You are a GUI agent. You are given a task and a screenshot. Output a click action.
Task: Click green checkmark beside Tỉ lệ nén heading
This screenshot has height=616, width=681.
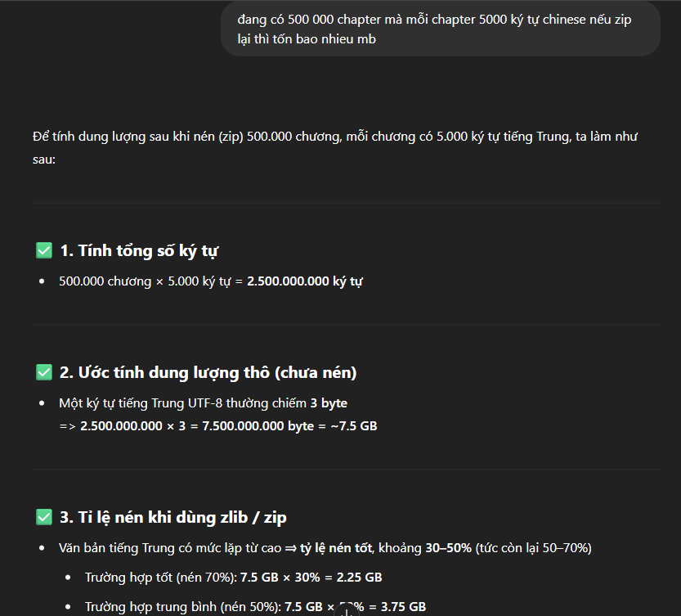(x=44, y=517)
